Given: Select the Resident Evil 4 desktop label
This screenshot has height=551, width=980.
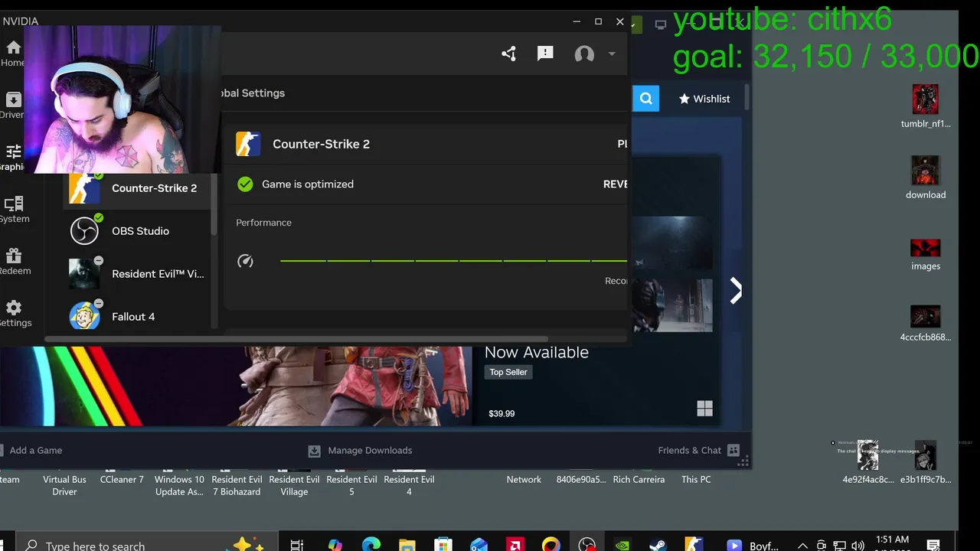Looking at the screenshot, I should [x=409, y=485].
